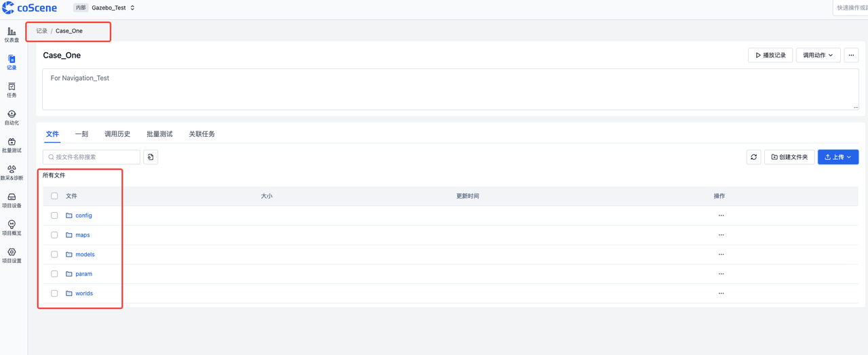Switch to the 关联任务 tab
The height and width of the screenshot is (355, 868).
coord(201,134)
